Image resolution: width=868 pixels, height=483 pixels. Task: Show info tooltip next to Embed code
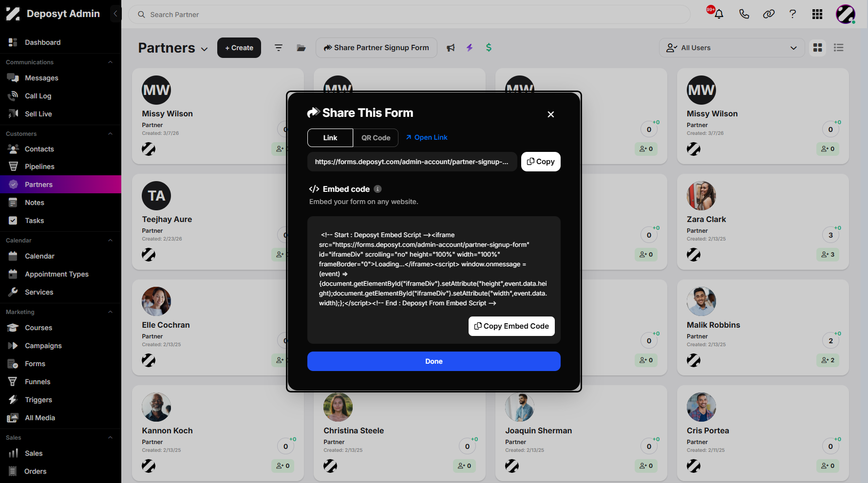tap(377, 189)
